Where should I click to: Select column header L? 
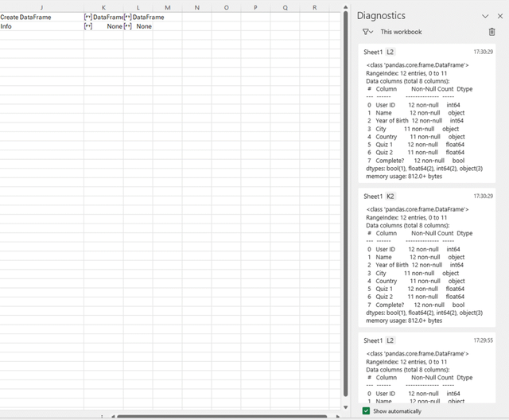(138, 7)
